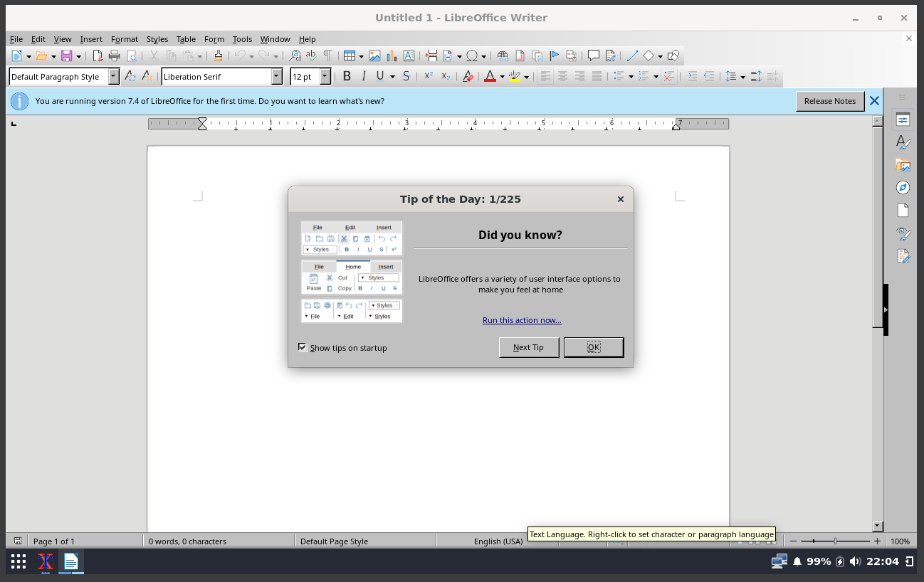924x582 pixels.
Task: Open the font name combo box dropdown
Action: coord(278,76)
